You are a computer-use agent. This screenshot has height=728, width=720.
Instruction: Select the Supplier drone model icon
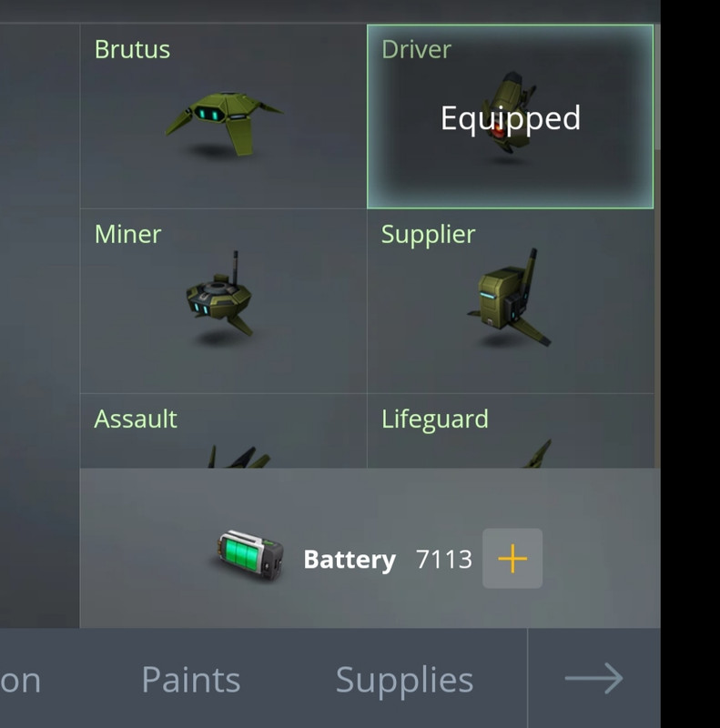pyautogui.click(x=509, y=298)
